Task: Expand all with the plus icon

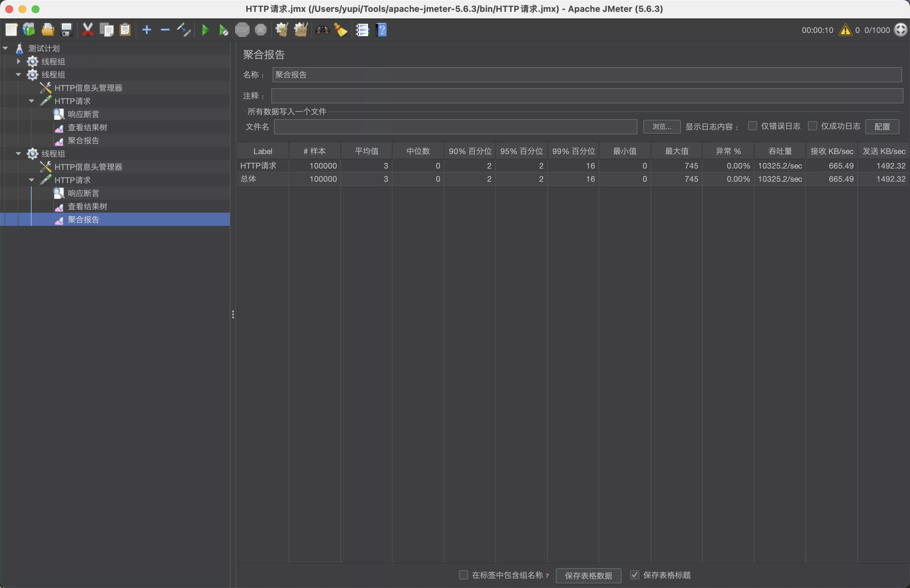Action: click(147, 30)
